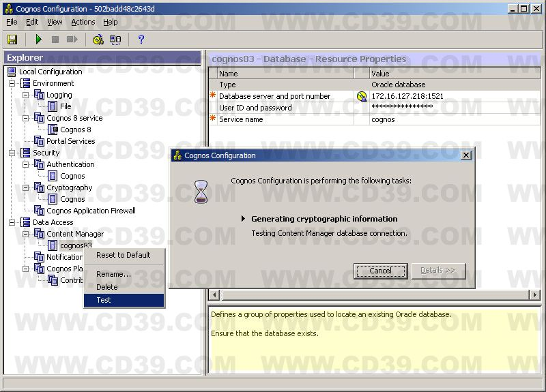Collapse the Authentication tree node
Image resolution: width=546 pixels, height=392 pixels.
pyautogui.click(x=25, y=164)
